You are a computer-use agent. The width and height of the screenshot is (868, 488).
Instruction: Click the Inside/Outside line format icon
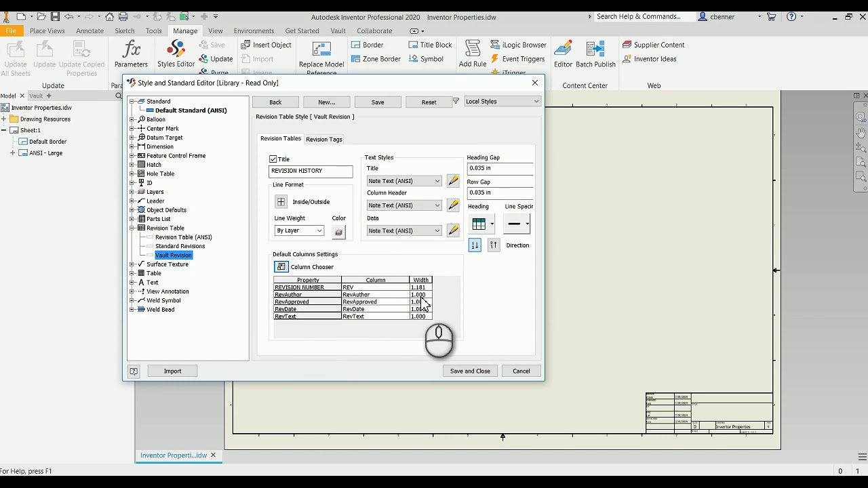[281, 202]
